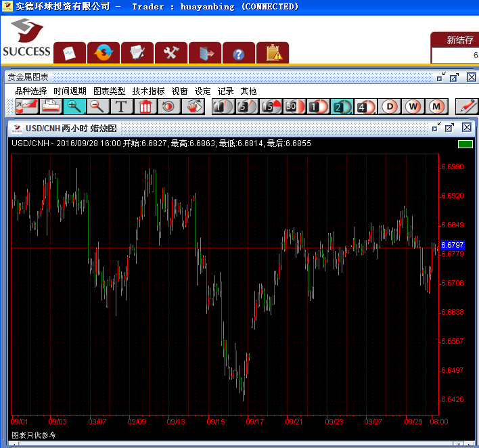
Task: Select the monthly M timeframe button
Action: pos(436,106)
